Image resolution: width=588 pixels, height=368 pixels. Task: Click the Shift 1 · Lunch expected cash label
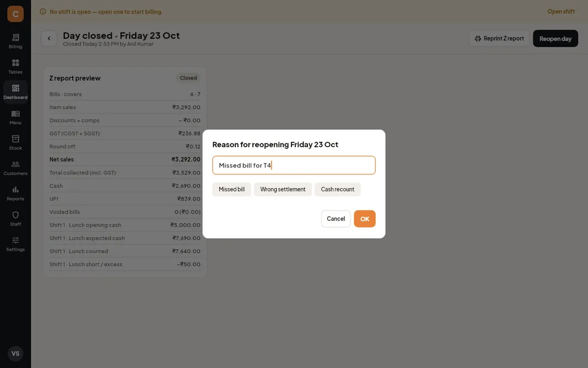87,238
